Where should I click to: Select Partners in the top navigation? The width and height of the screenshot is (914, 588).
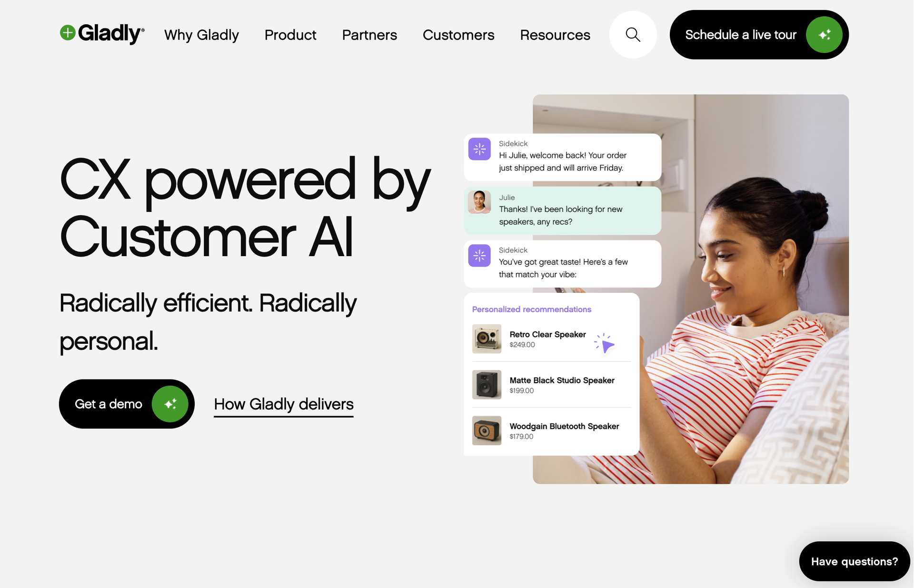pos(369,35)
